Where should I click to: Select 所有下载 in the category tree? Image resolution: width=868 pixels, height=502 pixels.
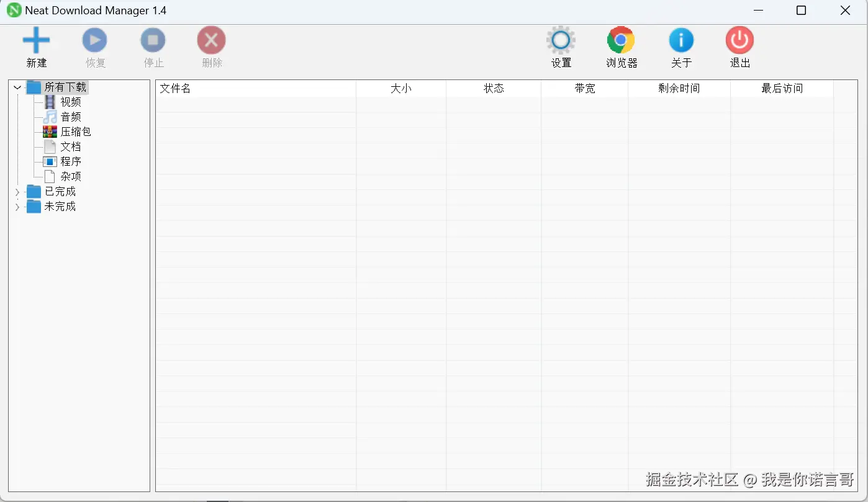point(66,87)
